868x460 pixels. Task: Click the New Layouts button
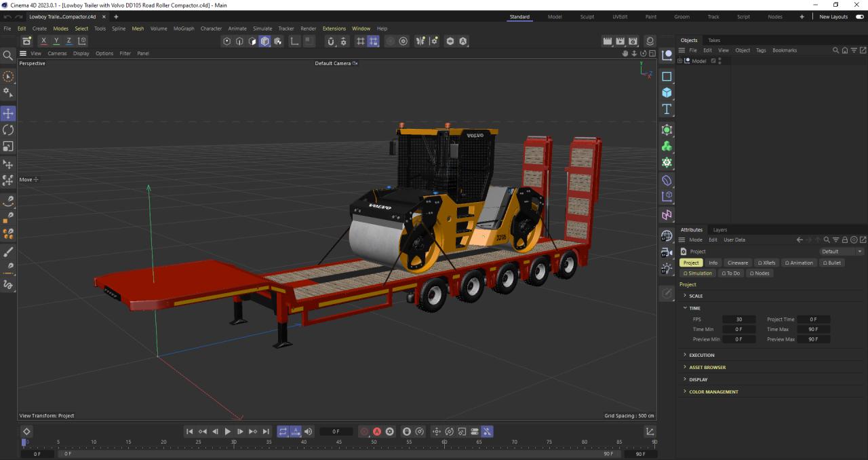(x=833, y=17)
